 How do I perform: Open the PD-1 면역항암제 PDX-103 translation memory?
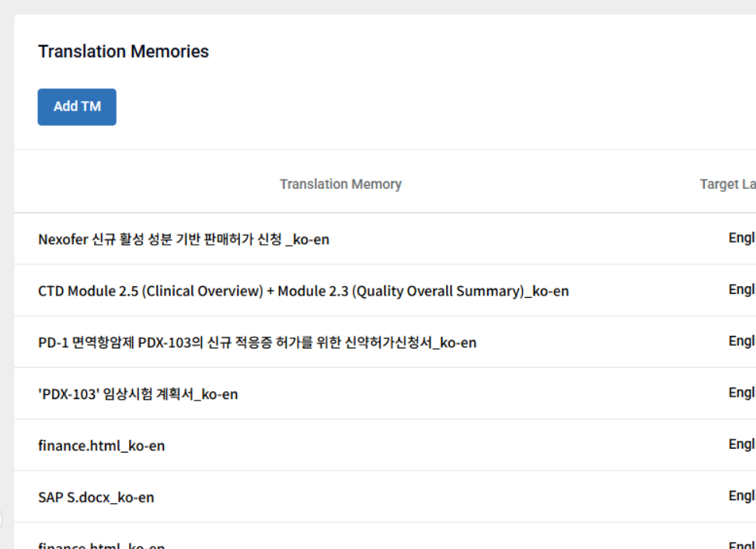click(258, 342)
